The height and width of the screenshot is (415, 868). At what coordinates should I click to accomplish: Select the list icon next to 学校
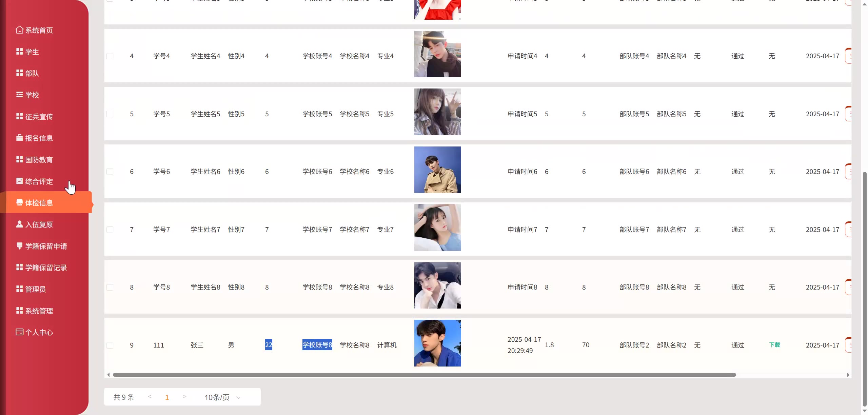click(19, 95)
